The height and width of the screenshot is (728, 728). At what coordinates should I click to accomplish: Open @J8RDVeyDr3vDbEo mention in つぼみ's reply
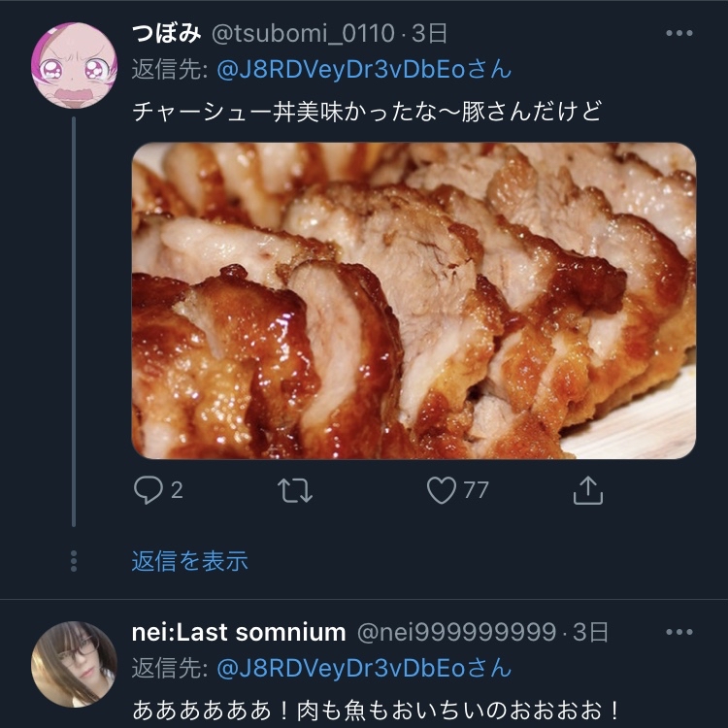(x=364, y=70)
